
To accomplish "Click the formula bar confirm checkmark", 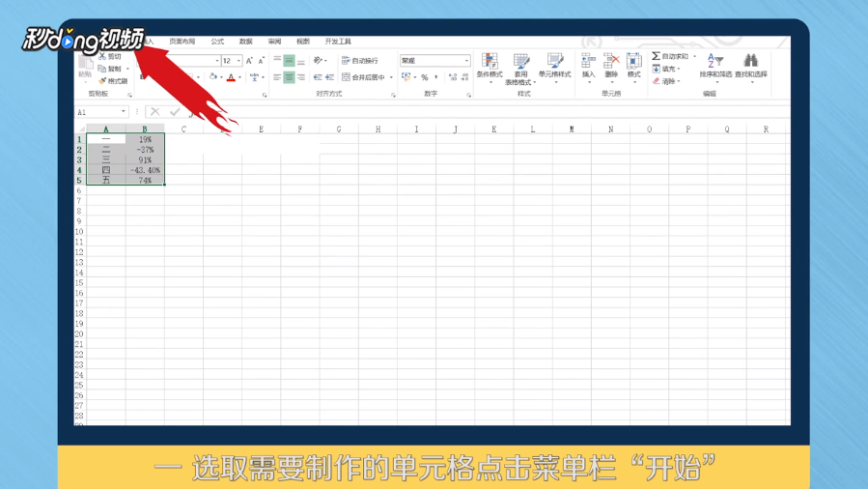I will click(175, 112).
